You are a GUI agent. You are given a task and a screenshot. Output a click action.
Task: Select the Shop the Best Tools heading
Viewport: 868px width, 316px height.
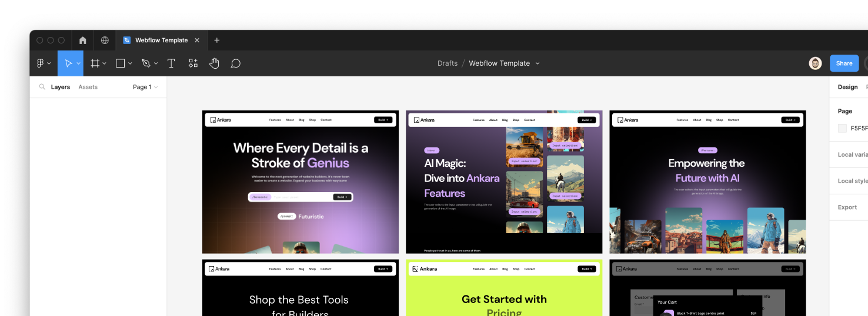click(x=299, y=306)
